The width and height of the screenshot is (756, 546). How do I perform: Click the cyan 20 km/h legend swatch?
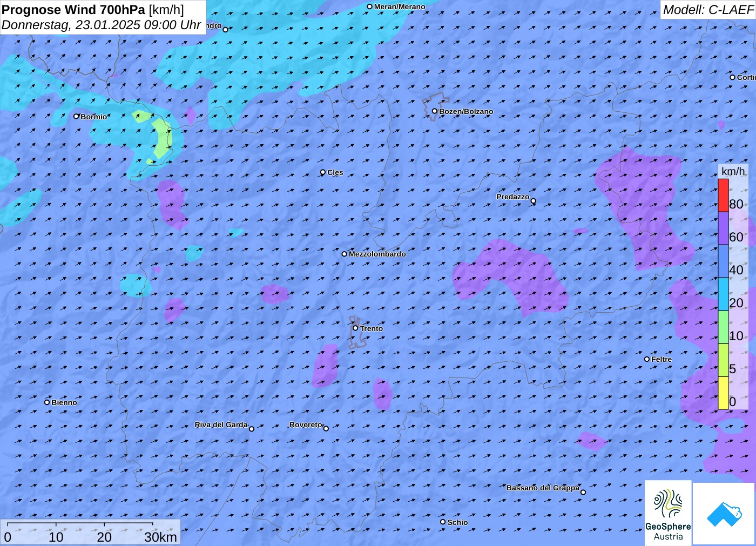point(723,294)
